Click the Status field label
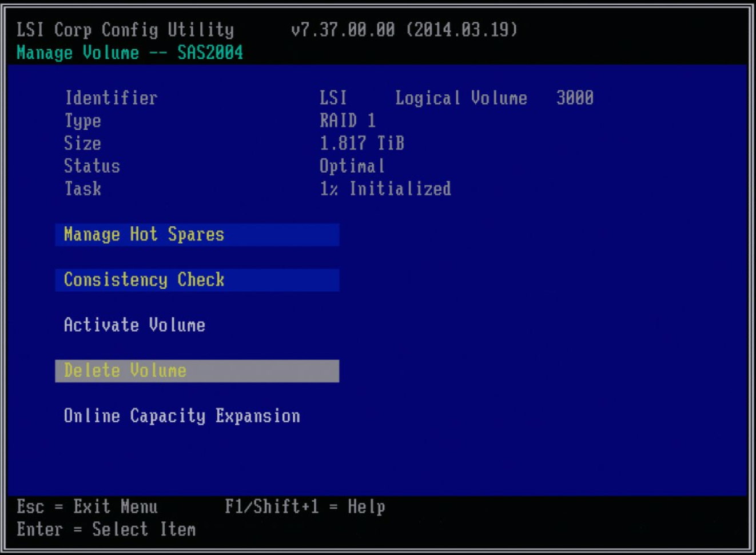Viewport: 756px width, 555px height. [x=92, y=166]
